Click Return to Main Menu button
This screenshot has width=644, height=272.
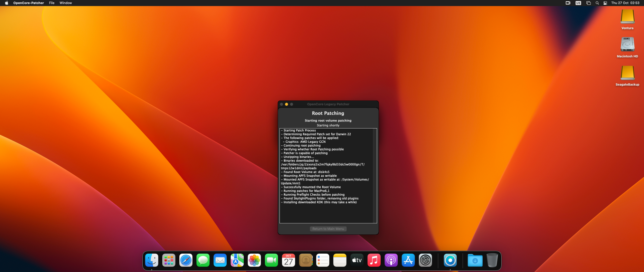coord(328,229)
